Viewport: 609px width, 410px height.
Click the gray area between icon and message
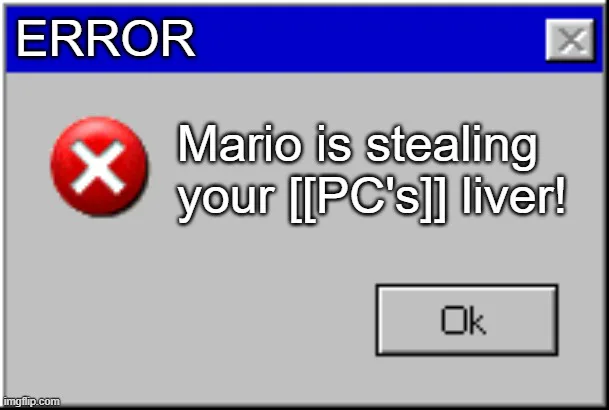coord(162,167)
